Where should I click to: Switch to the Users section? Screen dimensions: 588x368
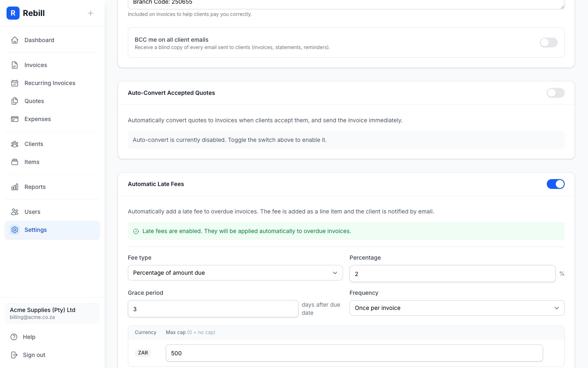32,212
